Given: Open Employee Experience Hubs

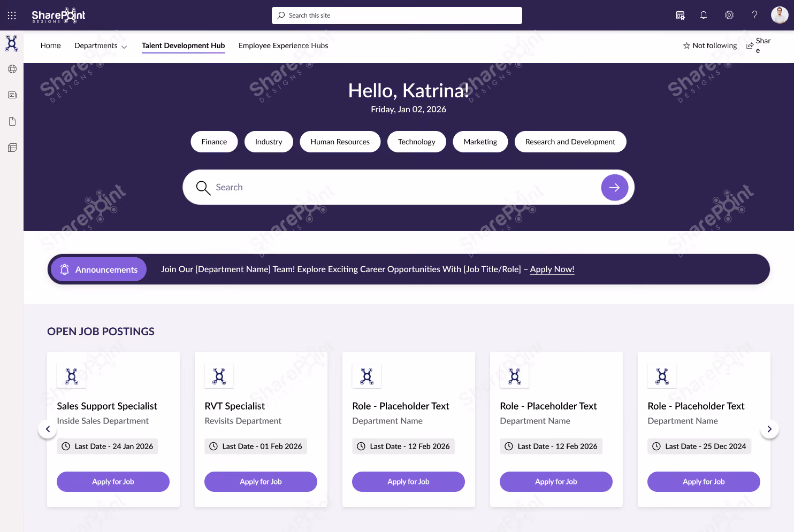Looking at the screenshot, I should [x=284, y=45].
